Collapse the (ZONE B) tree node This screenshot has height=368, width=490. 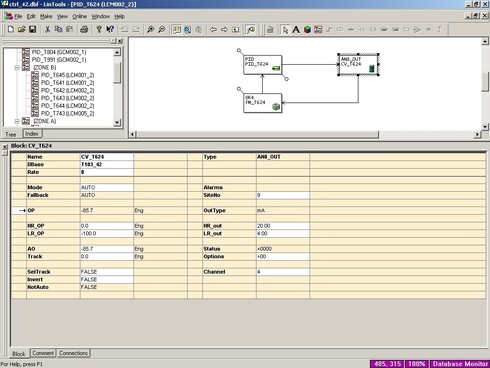[17, 67]
